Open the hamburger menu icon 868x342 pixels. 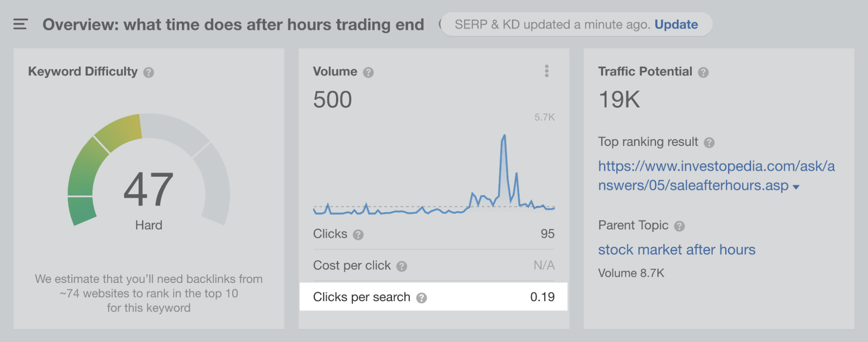(20, 24)
